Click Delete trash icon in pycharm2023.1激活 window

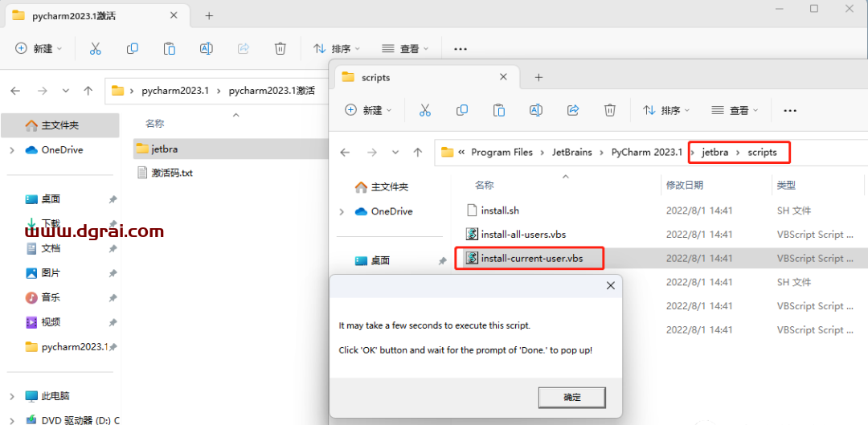click(280, 49)
